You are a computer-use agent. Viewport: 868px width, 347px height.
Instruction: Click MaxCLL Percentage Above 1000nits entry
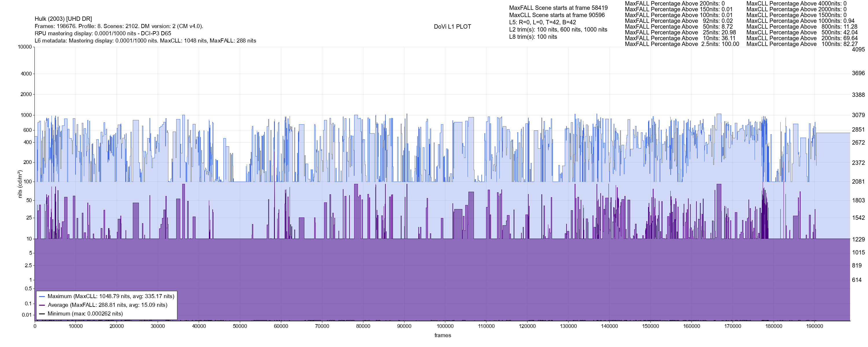800,21
